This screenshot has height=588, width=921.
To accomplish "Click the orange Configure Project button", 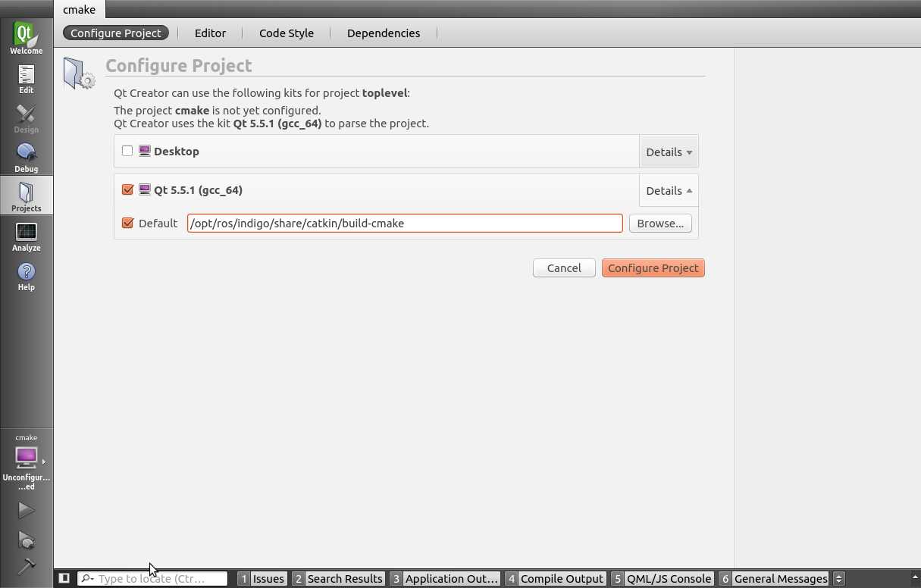I will (x=653, y=267).
